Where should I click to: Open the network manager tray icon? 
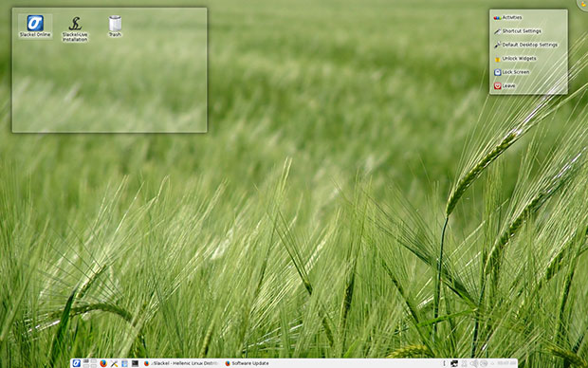coord(454,363)
